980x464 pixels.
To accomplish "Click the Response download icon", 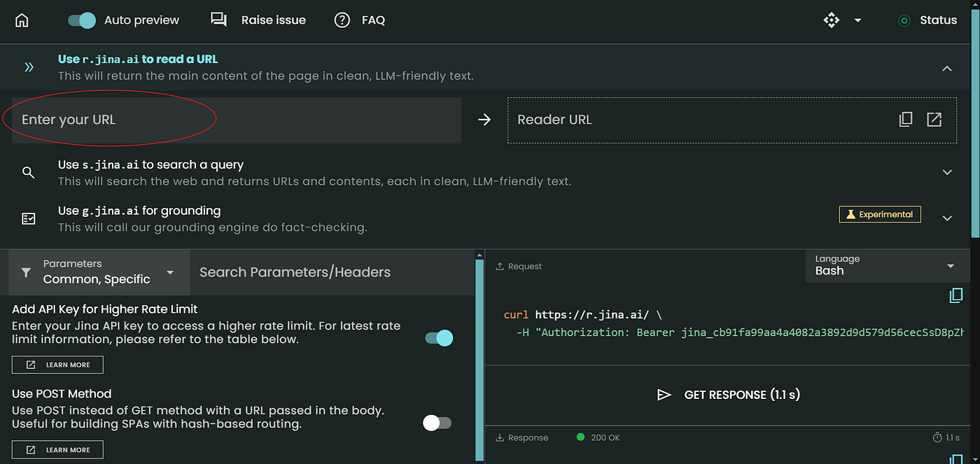I will click(500, 438).
